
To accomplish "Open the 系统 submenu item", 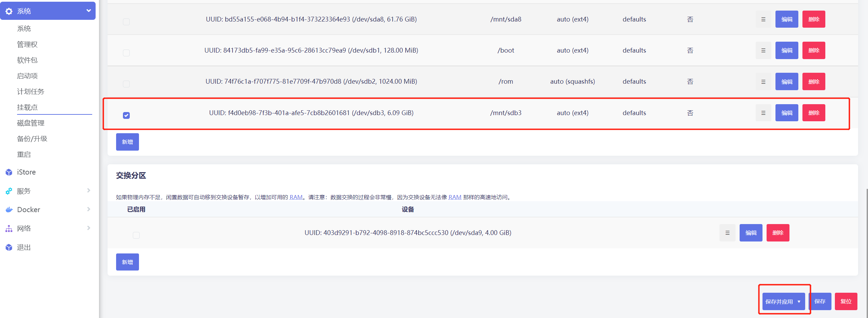I will (x=24, y=29).
